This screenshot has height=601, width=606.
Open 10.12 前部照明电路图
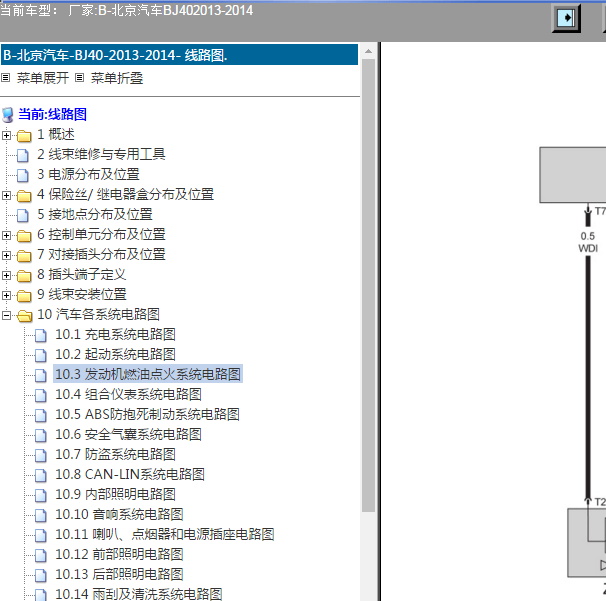(x=119, y=555)
